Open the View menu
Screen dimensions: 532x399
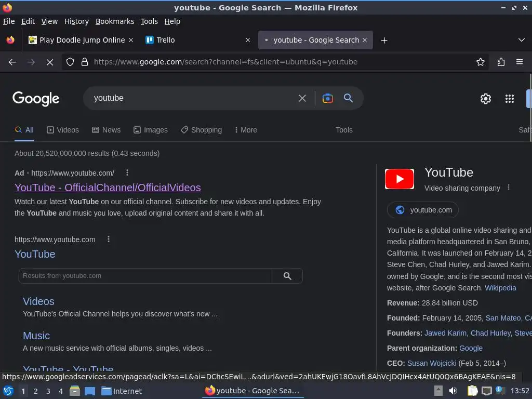49,21
